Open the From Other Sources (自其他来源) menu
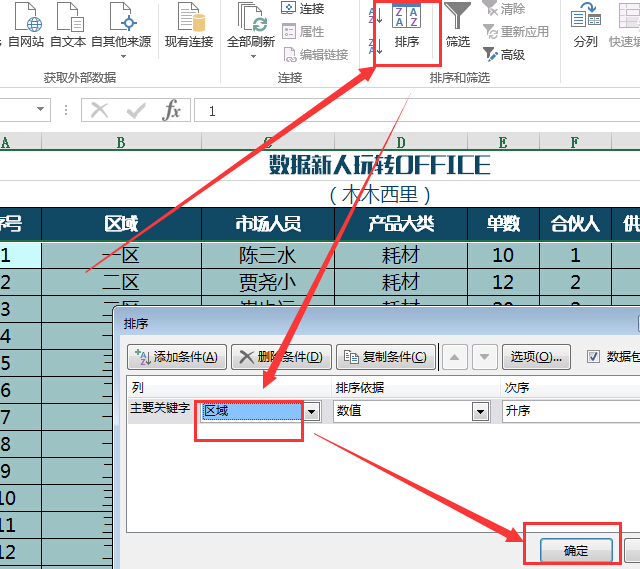Screen dimensions: 640x569 point(121,29)
